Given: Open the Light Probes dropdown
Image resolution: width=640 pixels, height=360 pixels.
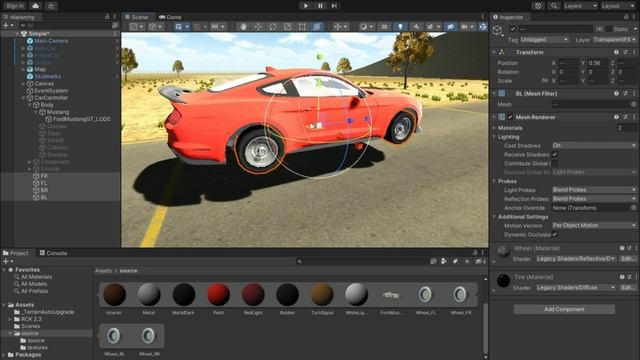Looking at the screenshot, I should coord(594,190).
